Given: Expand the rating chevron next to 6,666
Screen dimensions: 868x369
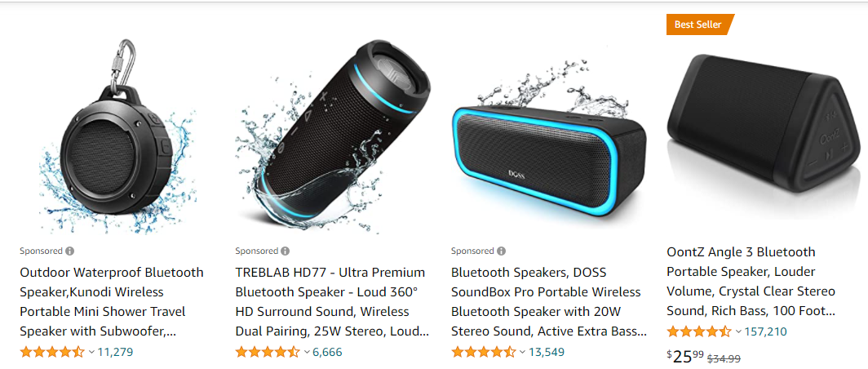Looking at the screenshot, I should pyautogui.click(x=308, y=352).
